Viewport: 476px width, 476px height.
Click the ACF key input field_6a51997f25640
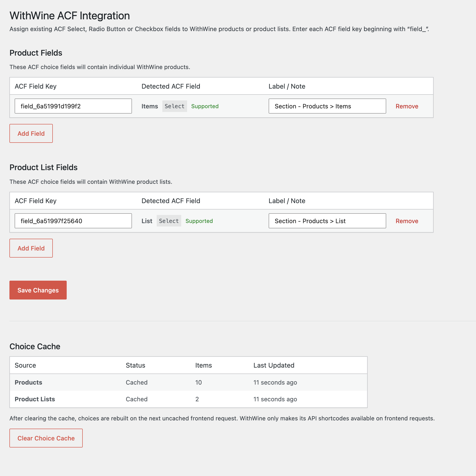73,221
